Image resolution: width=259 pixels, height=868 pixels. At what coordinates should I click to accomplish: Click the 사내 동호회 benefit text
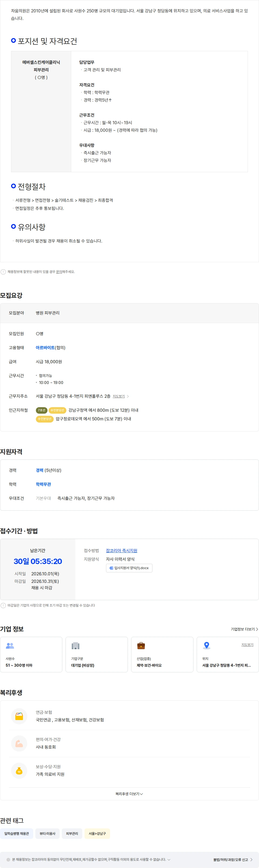pos(46,747)
